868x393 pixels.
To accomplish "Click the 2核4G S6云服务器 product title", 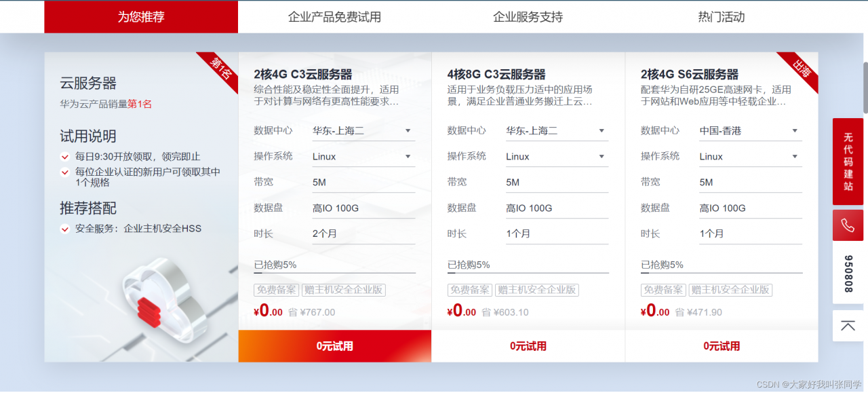I will [690, 75].
